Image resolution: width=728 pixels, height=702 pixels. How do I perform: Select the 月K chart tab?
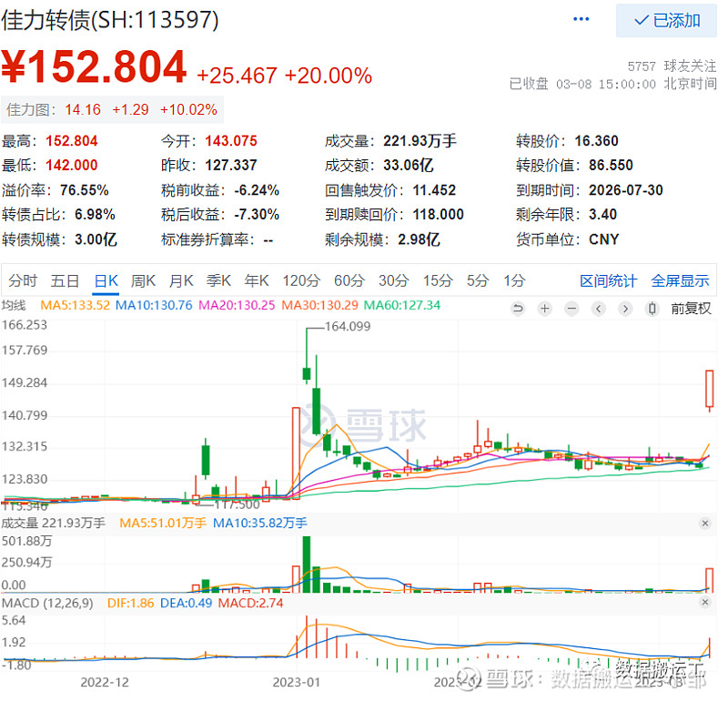(181, 280)
